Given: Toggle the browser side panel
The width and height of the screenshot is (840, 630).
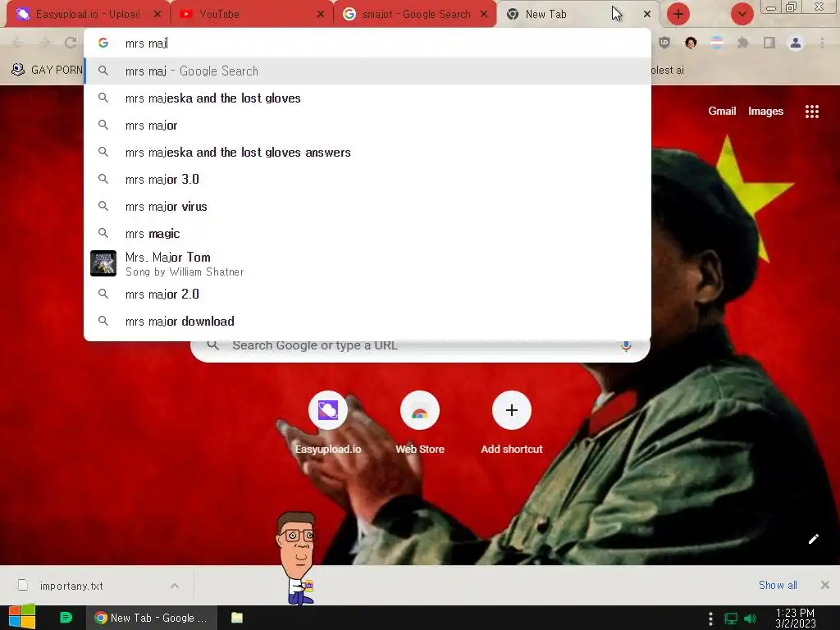Looking at the screenshot, I should pos(769,43).
